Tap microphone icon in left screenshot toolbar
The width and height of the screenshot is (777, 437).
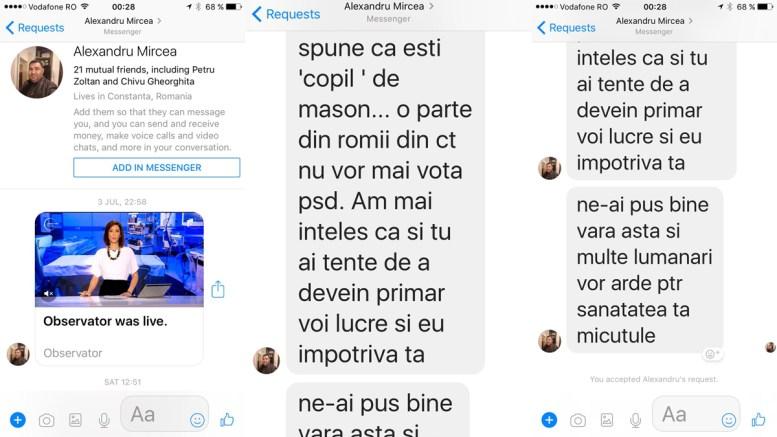click(104, 420)
